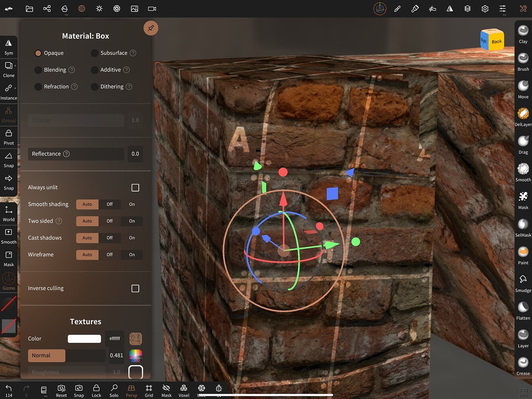Open the layers panel from top bar
Viewport: 532px width, 399px height.
[x=467, y=8]
